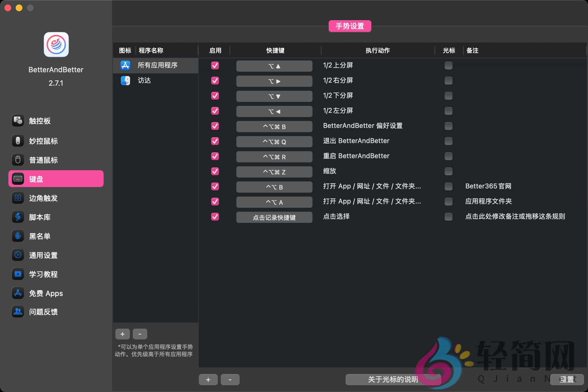Image resolution: width=588 pixels, height=392 pixels.
Task: Click the 重置 reset button
Action: point(567,380)
